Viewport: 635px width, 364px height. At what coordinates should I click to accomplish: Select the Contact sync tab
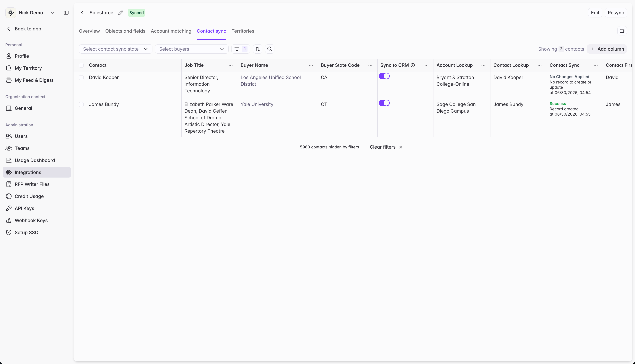click(x=211, y=31)
